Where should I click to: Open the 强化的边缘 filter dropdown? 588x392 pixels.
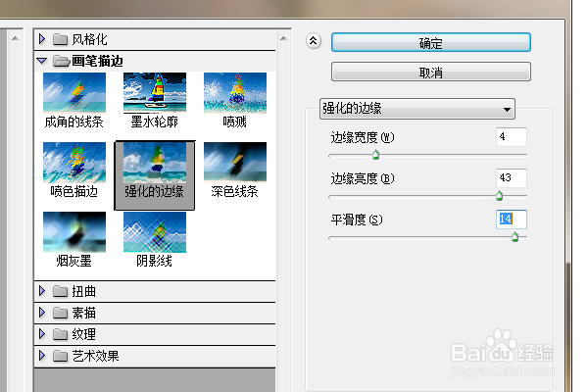pyautogui.click(x=417, y=109)
